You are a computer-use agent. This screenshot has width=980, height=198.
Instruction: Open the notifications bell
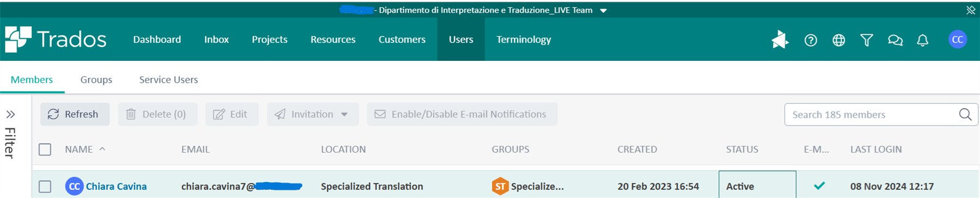point(922,40)
